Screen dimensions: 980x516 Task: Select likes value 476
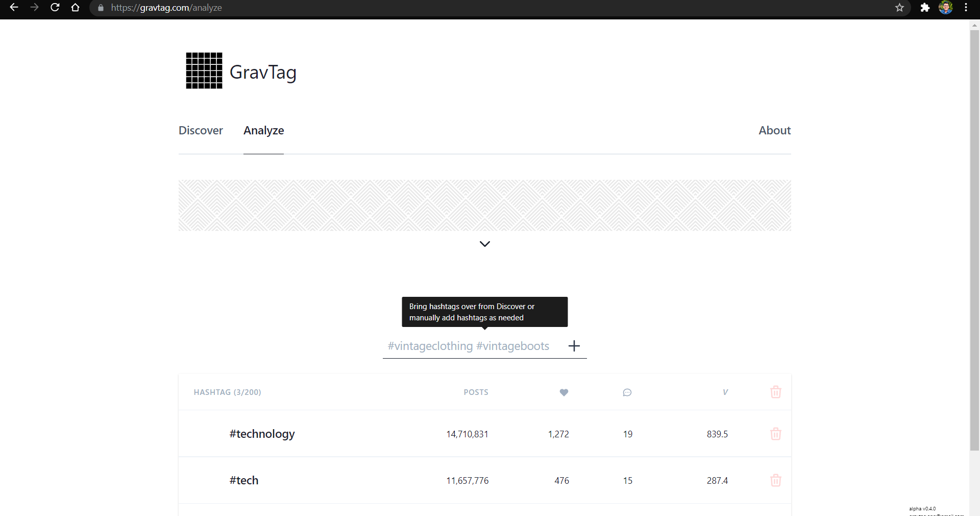tap(561, 481)
